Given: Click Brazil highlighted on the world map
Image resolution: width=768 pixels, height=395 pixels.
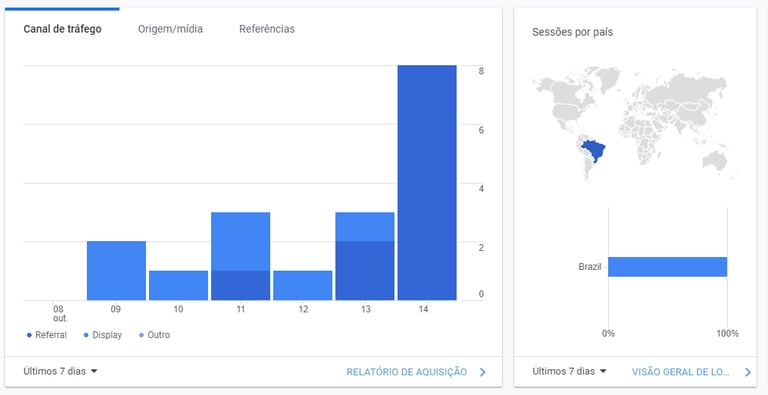Looking at the screenshot, I should click(594, 149).
